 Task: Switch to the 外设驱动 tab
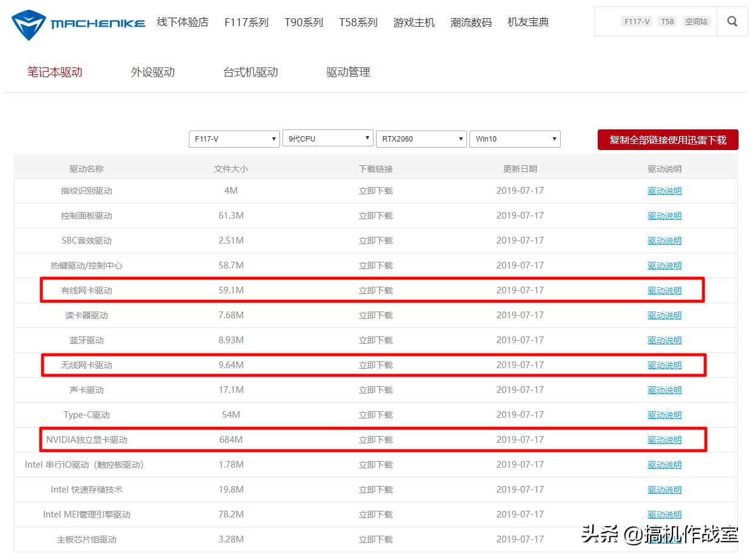152,72
